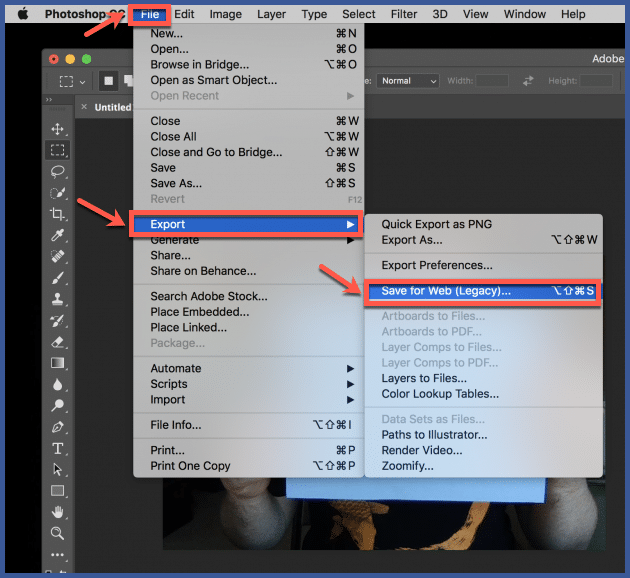Open the Filter menu
630x578 pixels.
coord(404,14)
